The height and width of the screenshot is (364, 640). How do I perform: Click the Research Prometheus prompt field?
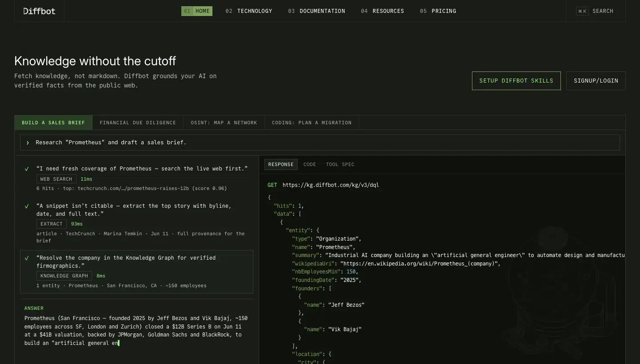tap(320, 142)
